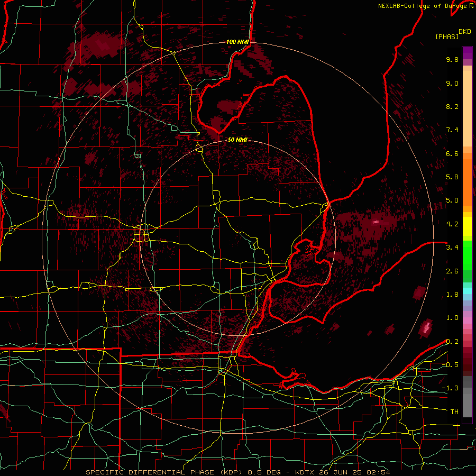This screenshot has height=476, width=476.
Task: Click the purple segment at top of colorbar
Action: point(467,53)
